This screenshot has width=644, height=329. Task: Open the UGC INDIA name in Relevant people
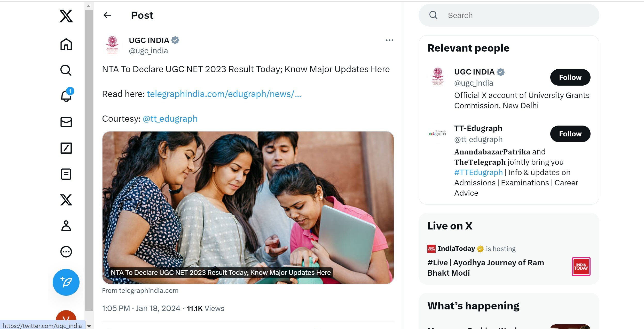point(474,72)
